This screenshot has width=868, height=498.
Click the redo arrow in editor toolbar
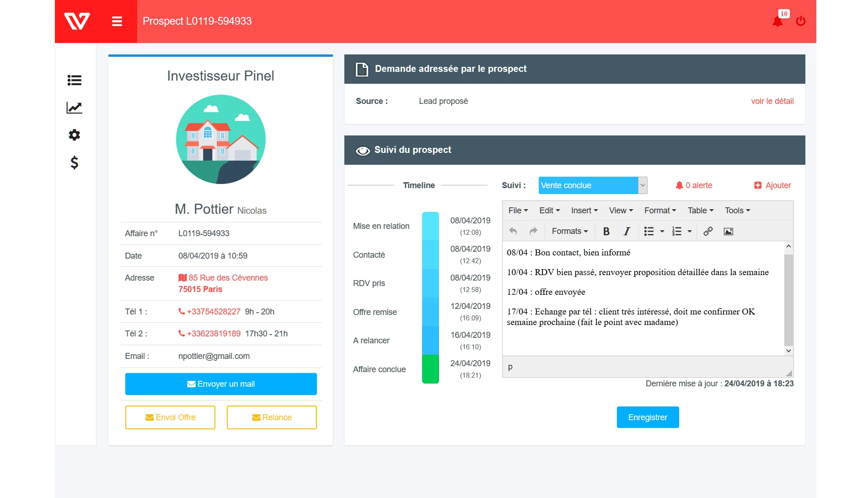click(x=533, y=231)
